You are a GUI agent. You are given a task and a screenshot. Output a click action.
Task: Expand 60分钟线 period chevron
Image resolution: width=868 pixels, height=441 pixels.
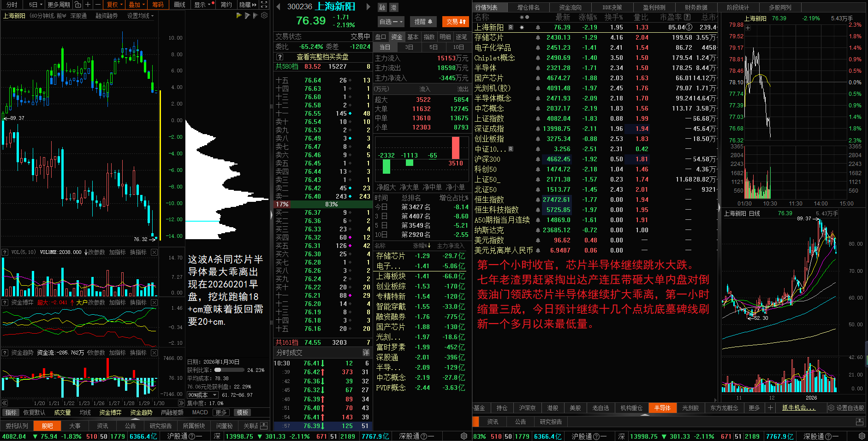[x=64, y=16]
